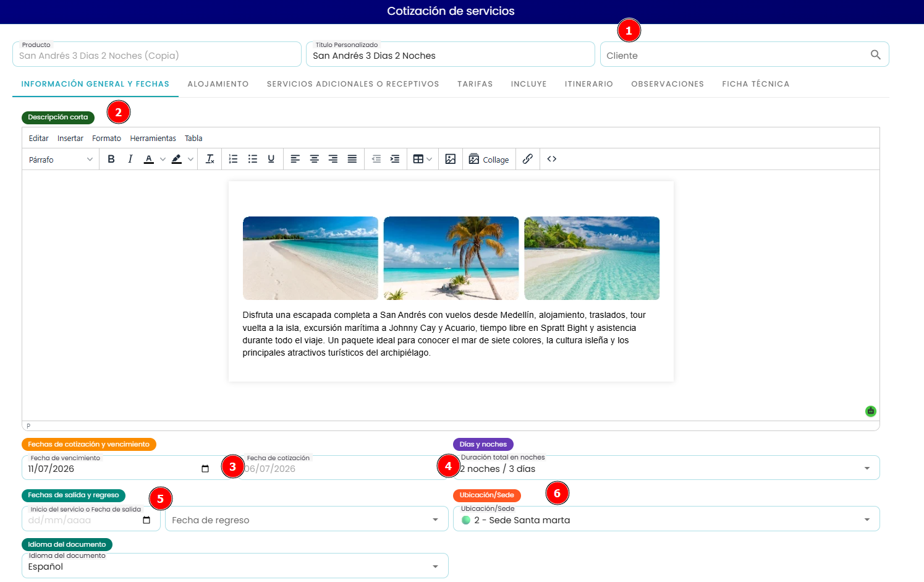This screenshot has height=582, width=924.
Task: Insert a bulleted list
Action: pyautogui.click(x=252, y=159)
